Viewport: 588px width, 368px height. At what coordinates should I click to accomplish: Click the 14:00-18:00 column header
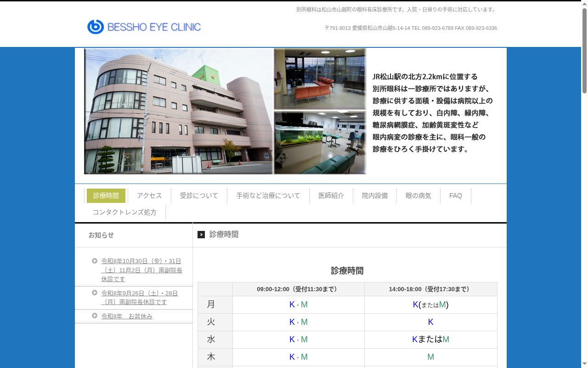[430, 289]
